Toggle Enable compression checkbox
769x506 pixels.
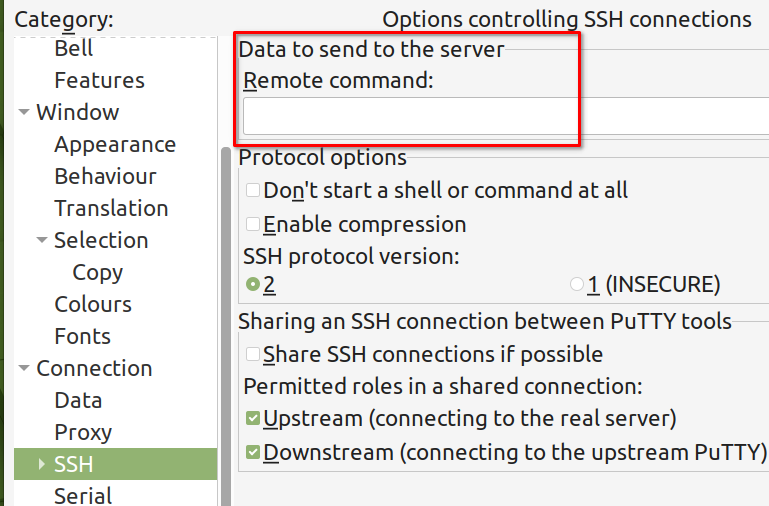(x=254, y=224)
